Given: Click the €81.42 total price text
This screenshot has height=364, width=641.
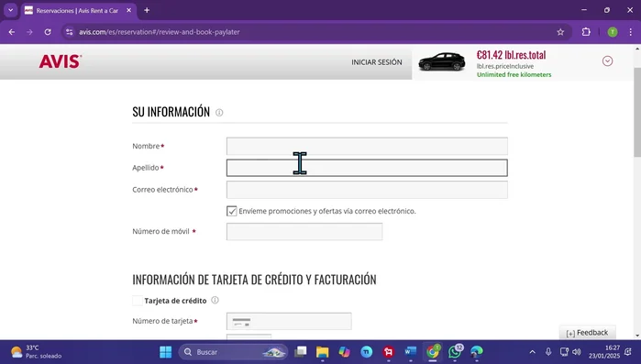Looking at the screenshot, I should (511, 55).
